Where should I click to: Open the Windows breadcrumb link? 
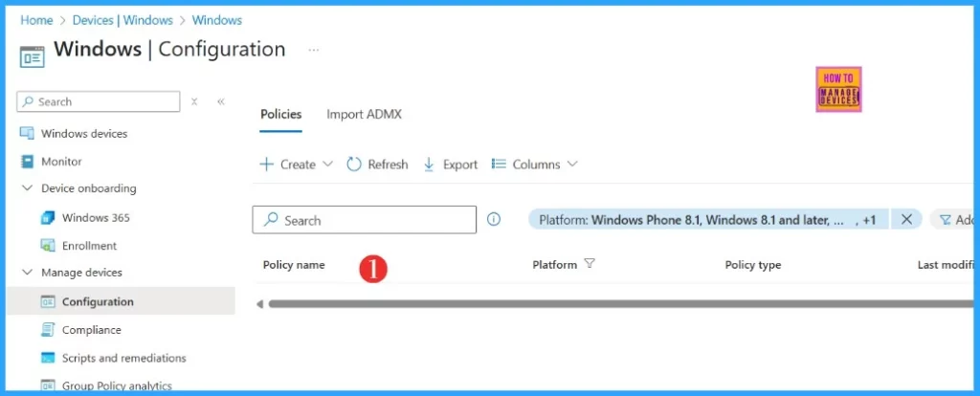(x=217, y=20)
